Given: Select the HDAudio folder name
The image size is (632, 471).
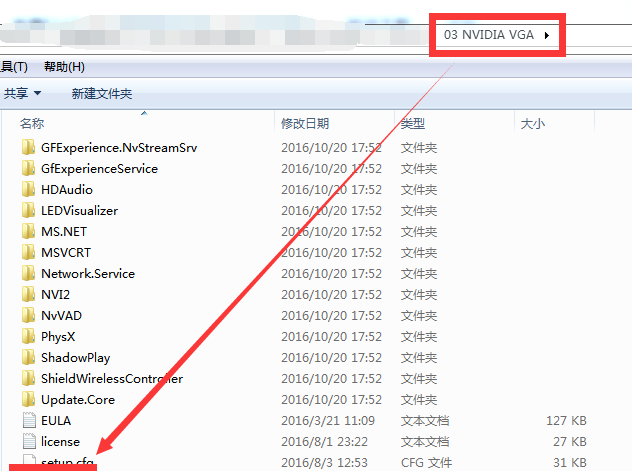Looking at the screenshot, I should pyautogui.click(x=67, y=190).
